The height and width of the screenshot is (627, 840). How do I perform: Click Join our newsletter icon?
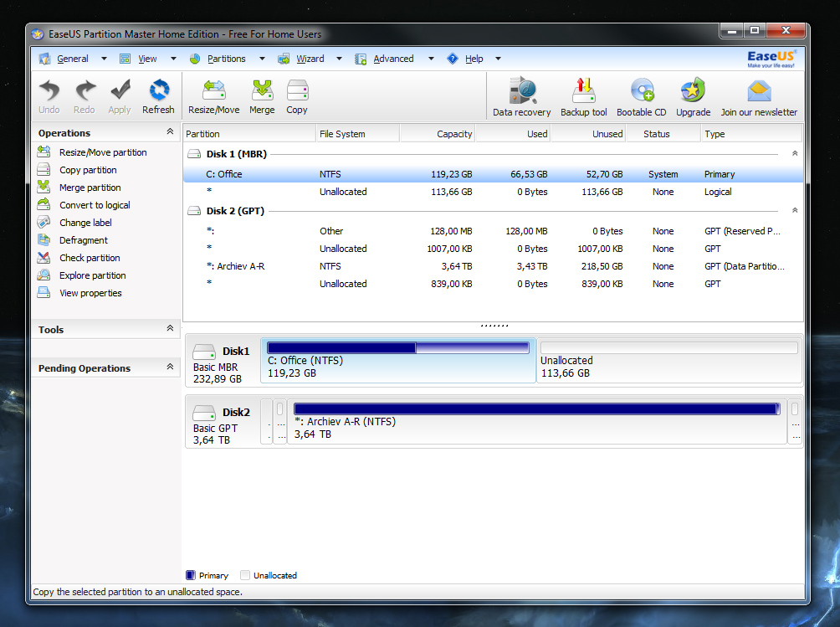pos(759,91)
